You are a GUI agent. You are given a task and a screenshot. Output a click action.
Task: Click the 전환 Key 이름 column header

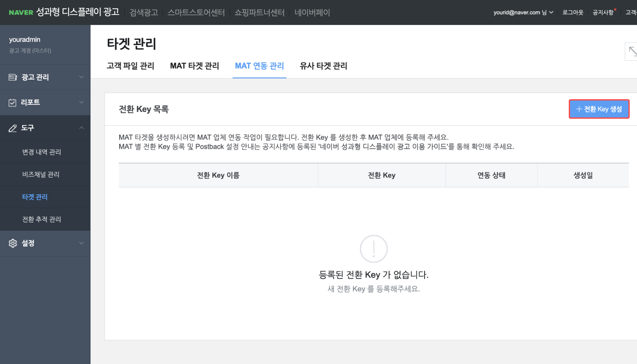point(218,175)
